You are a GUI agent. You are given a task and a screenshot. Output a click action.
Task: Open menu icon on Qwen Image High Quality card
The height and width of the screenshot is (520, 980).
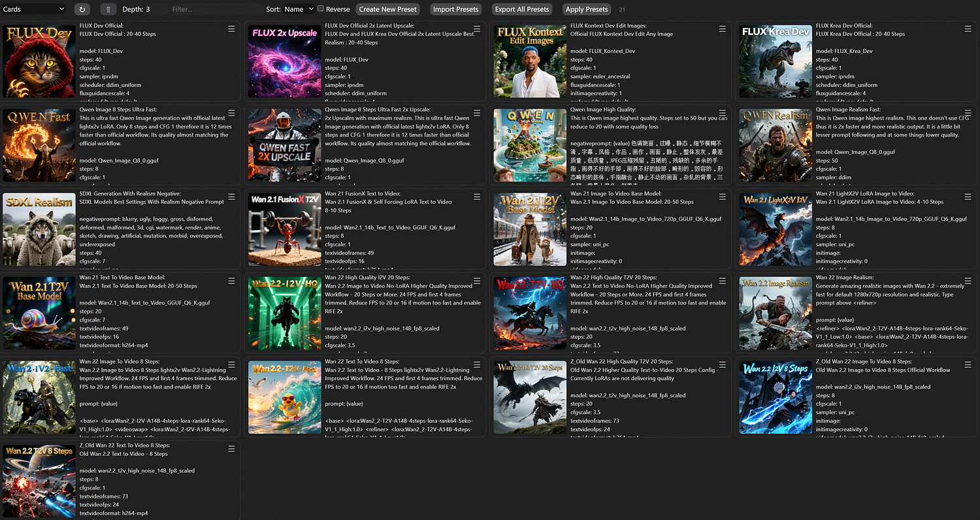coord(722,112)
